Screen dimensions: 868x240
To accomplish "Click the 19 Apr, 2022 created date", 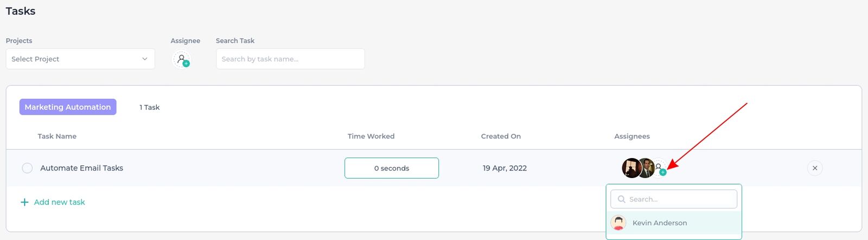I will click(x=505, y=168).
